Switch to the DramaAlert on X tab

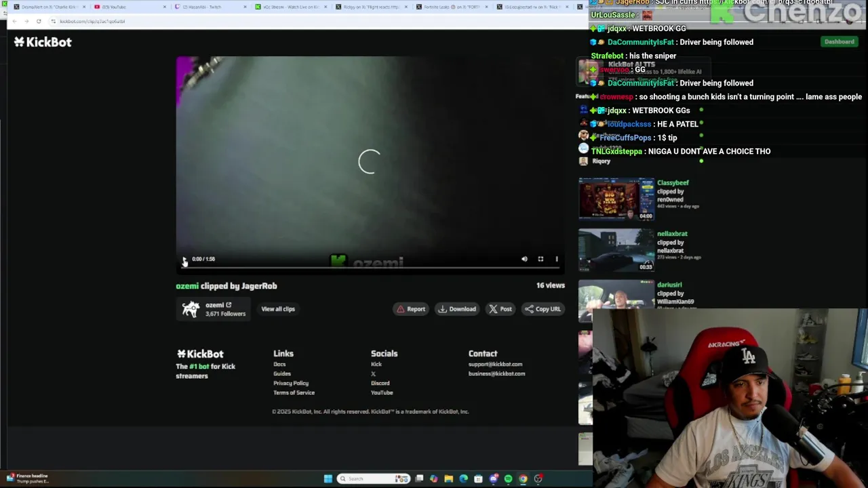point(49,7)
